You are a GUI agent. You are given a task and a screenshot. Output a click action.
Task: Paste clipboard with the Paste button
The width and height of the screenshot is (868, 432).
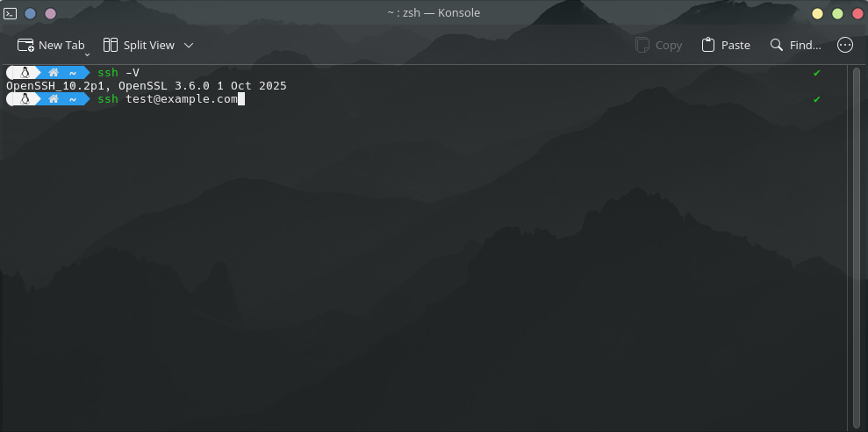726,45
